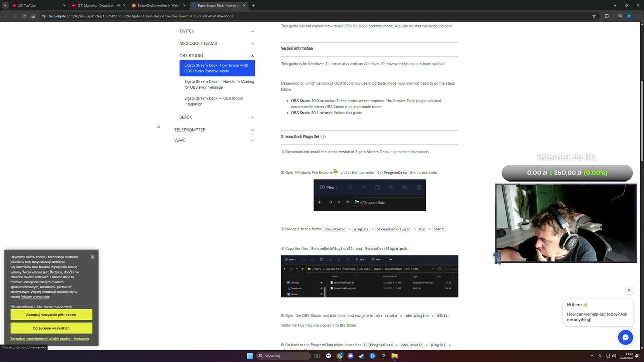Open the StreamDeckPlugin files screenshot
Viewport: 644px width, 362px height.
tap(370, 276)
